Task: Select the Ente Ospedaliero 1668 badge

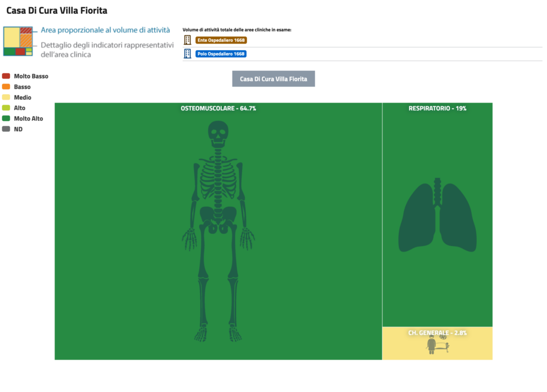Action: [x=221, y=40]
